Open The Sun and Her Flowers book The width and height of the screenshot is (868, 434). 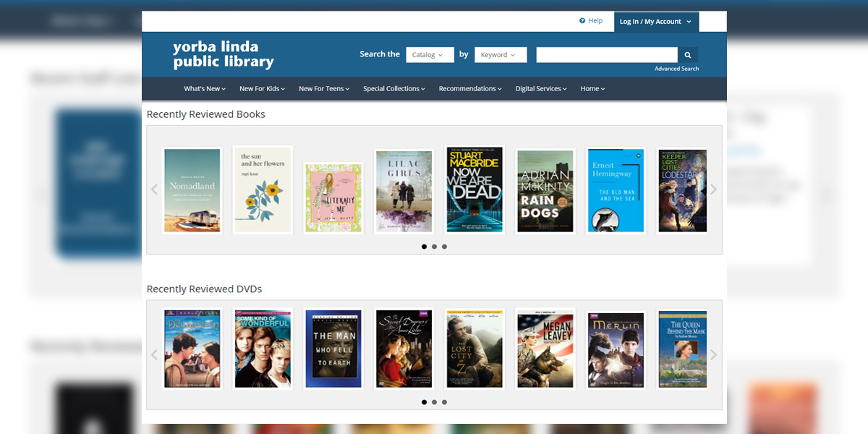[263, 190]
